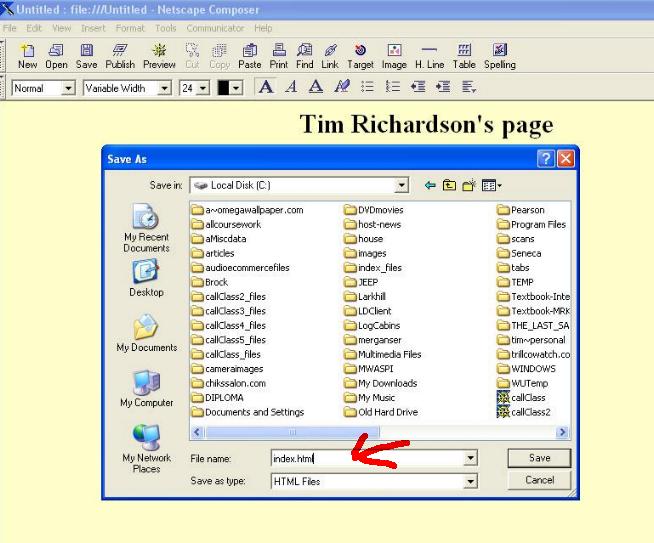Image resolution: width=654 pixels, height=543 pixels.
Task: Click the Open toolbar icon in Composer
Action: pos(56,56)
